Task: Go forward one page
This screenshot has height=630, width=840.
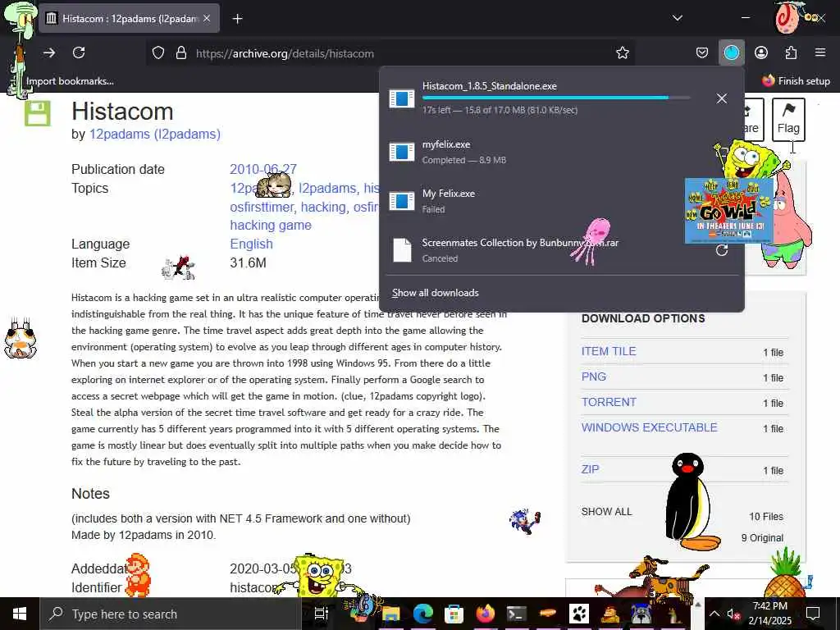Action: (49, 52)
